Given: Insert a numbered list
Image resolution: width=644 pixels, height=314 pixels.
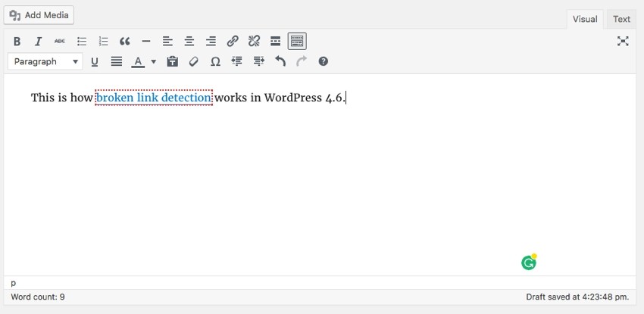Looking at the screenshot, I should [x=103, y=41].
